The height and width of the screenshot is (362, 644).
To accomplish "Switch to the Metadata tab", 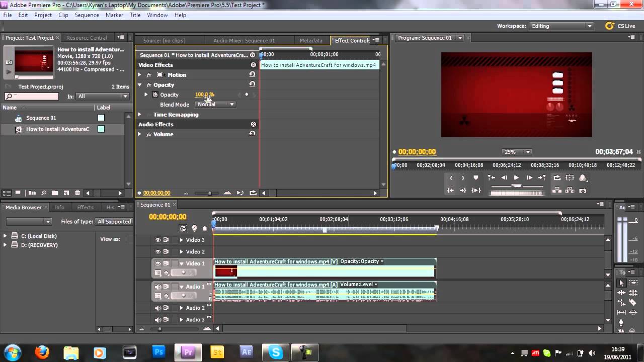I will click(x=311, y=41).
